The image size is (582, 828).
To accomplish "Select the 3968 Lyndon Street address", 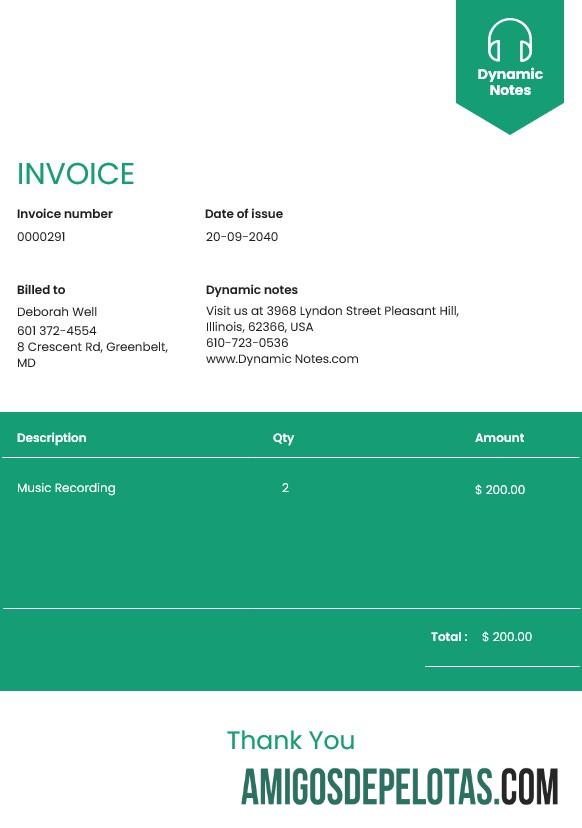I will pyautogui.click(x=332, y=318).
